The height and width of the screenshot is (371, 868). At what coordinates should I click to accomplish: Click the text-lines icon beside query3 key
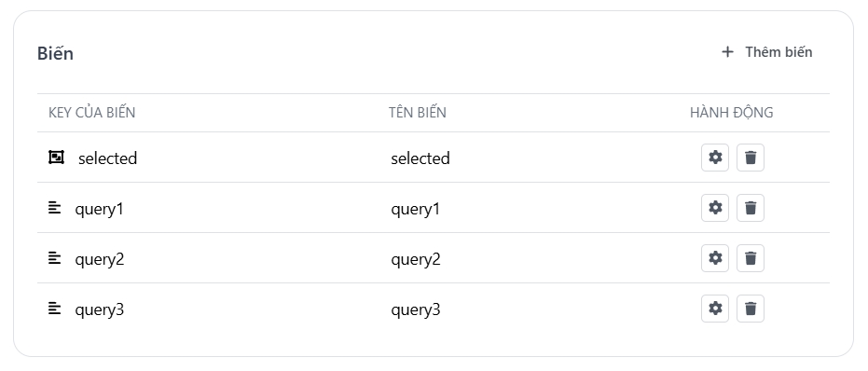[54, 309]
